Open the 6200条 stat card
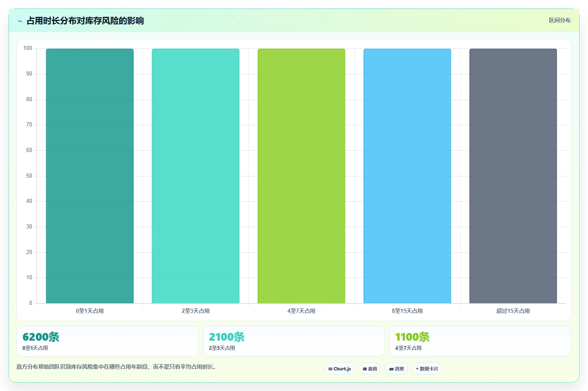 [108, 341]
